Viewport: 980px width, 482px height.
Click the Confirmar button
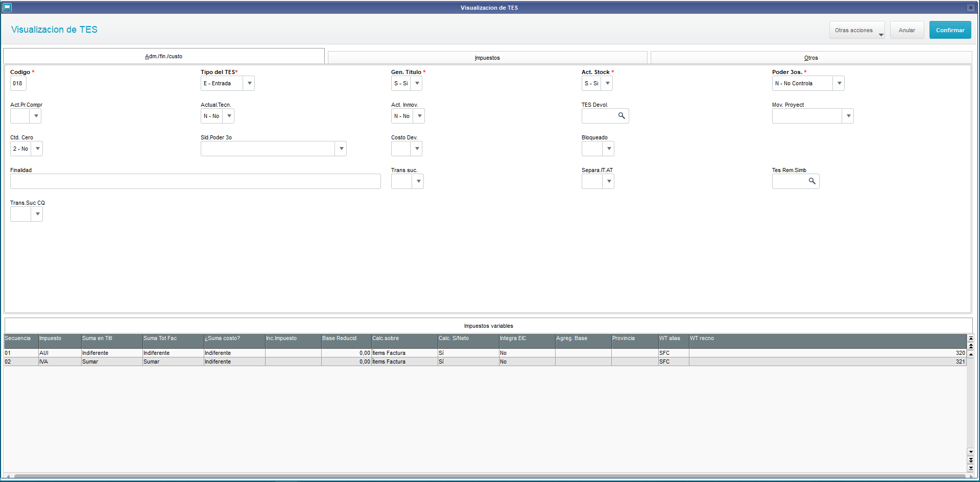[950, 30]
